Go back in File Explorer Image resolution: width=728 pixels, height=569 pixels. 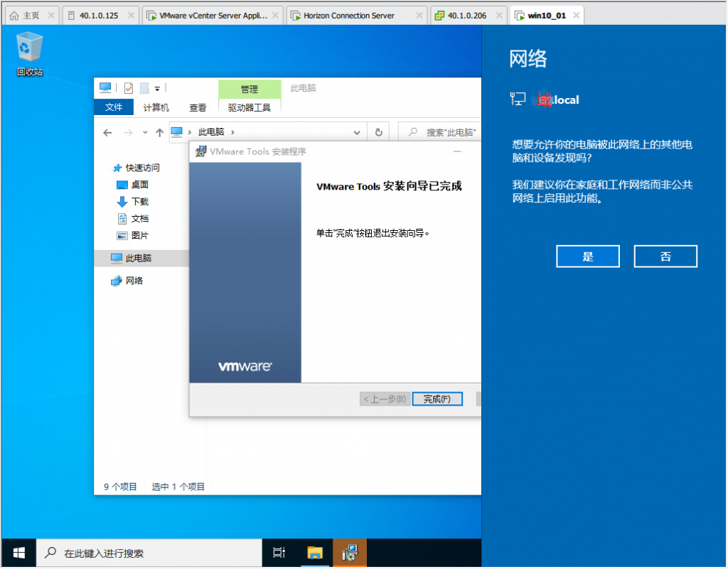(108, 133)
